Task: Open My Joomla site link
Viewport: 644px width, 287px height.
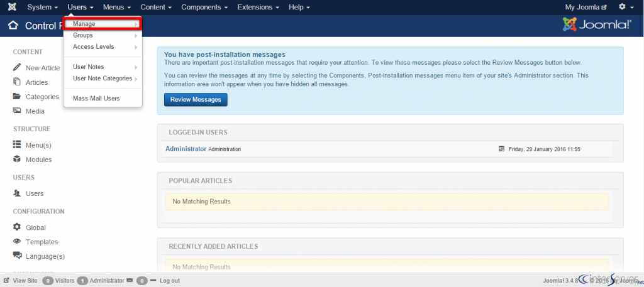Action: 586,7
